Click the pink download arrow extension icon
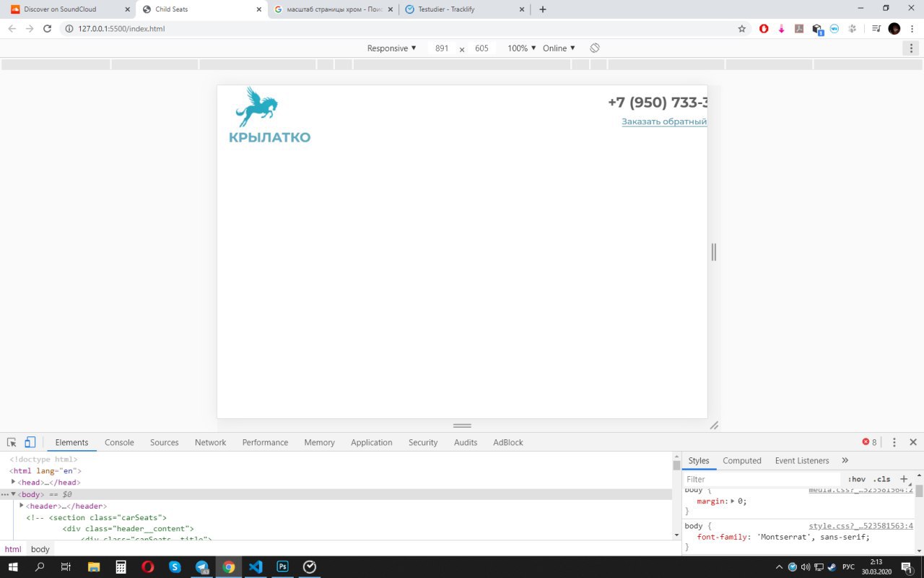This screenshot has height=578, width=924. click(781, 29)
